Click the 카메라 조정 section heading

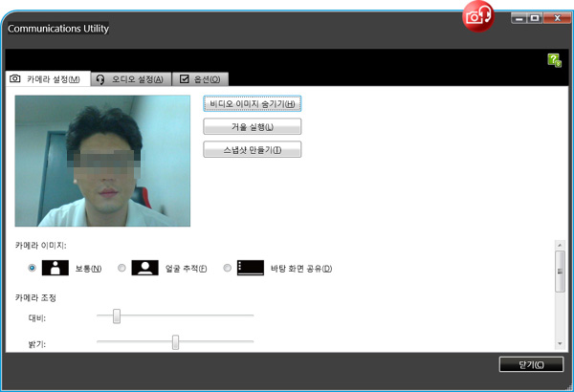(35, 297)
